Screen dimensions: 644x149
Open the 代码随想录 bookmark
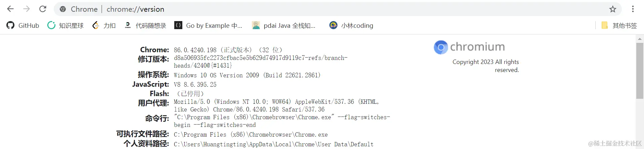coord(145,25)
